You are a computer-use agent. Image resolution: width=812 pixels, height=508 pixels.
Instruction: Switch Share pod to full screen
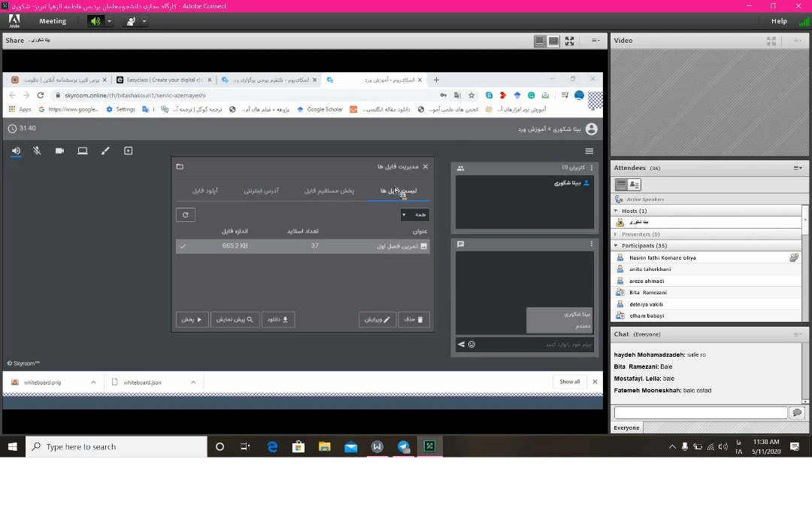[569, 41]
